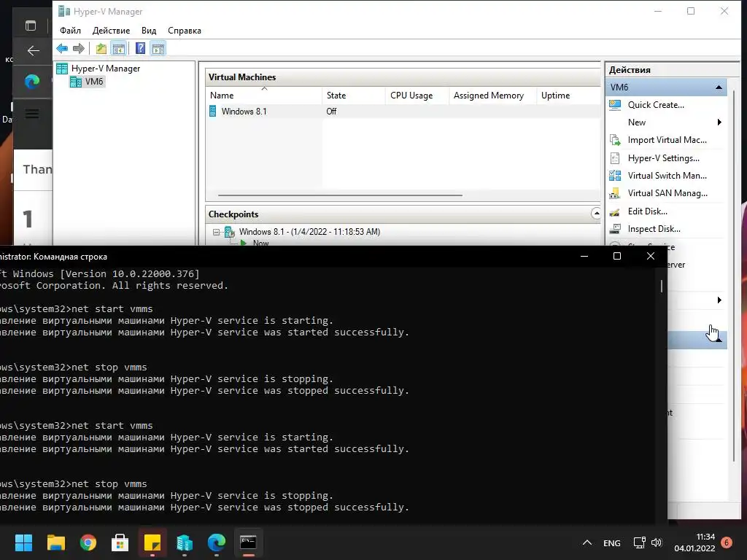Collapse the Checkpoints pane with round arrow
747x560 pixels.
[596, 214]
